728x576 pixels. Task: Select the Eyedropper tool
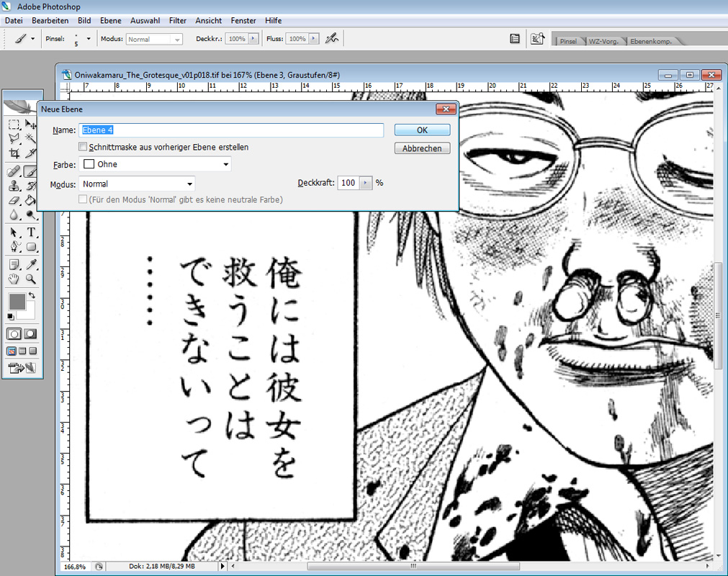[x=31, y=264]
